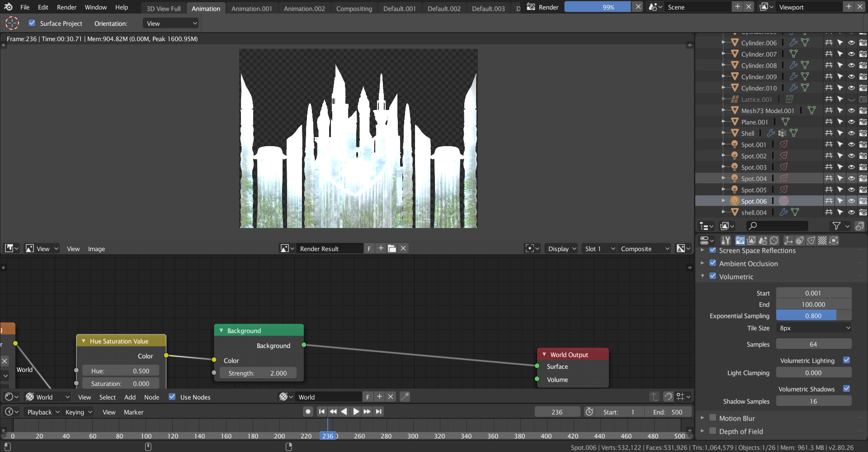Cancel the render in progress

(637, 7)
